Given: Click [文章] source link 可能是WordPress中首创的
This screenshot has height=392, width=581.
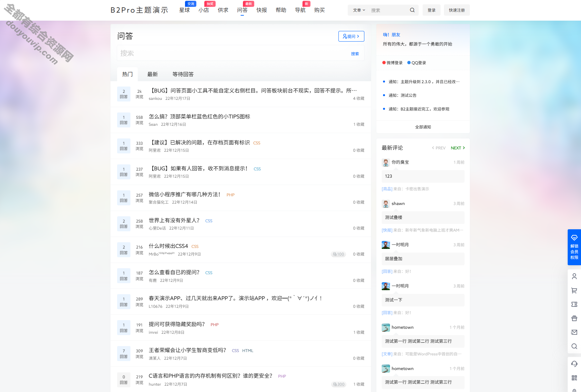Looking at the screenshot, I should click(422, 354).
